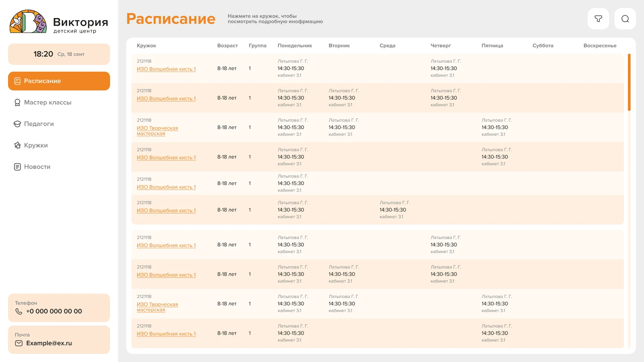Screen dimensions: 644x362
Task: Open upper ИЗО Творческая мастерская link
Action: coord(157,131)
